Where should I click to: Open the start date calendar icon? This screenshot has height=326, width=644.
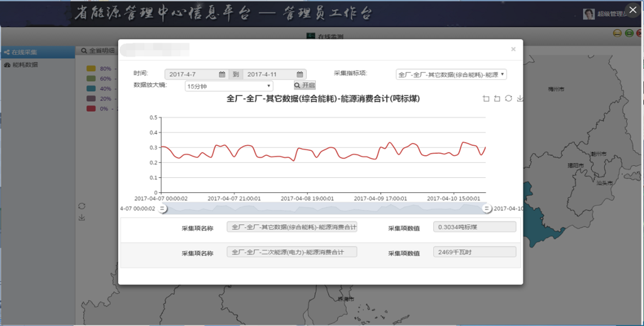(222, 74)
